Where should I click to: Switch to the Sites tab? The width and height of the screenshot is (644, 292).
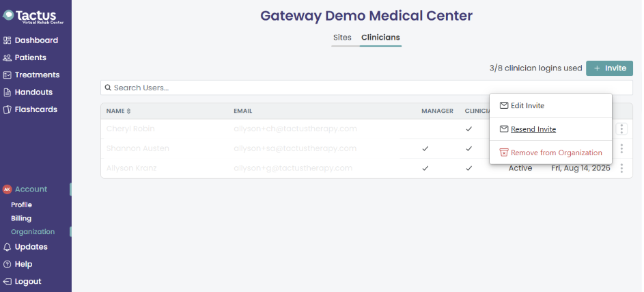pyautogui.click(x=342, y=38)
